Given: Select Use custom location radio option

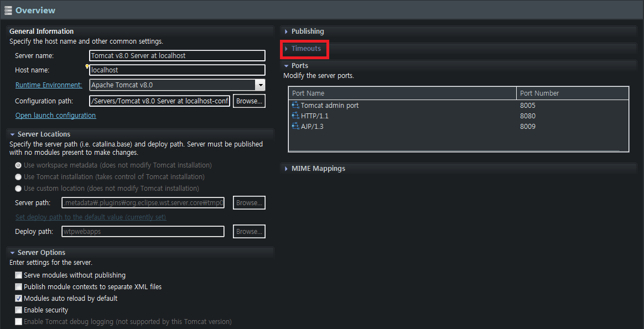Looking at the screenshot, I should [18, 189].
